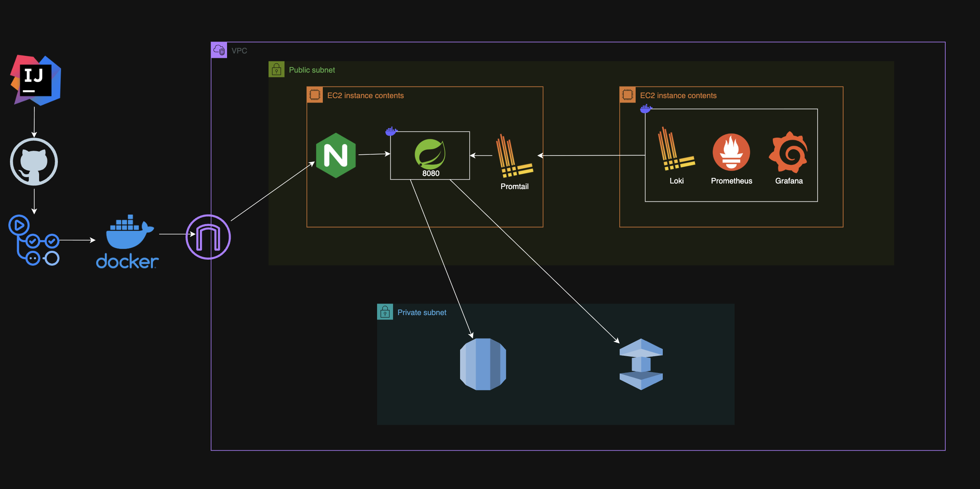Click the VPC cloud icon
Viewport: 980px width, 489px height.
[x=219, y=50]
